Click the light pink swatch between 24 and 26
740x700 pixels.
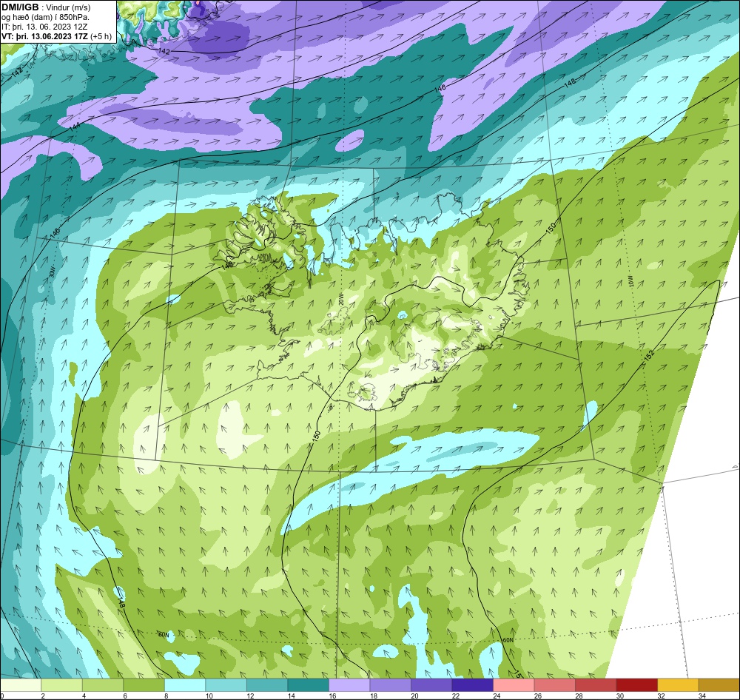[514, 684]
